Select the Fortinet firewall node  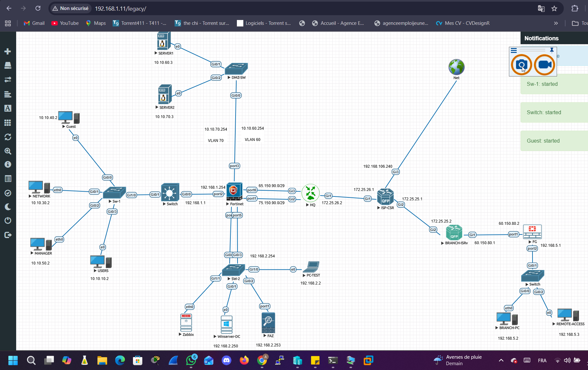click(235, 192)
